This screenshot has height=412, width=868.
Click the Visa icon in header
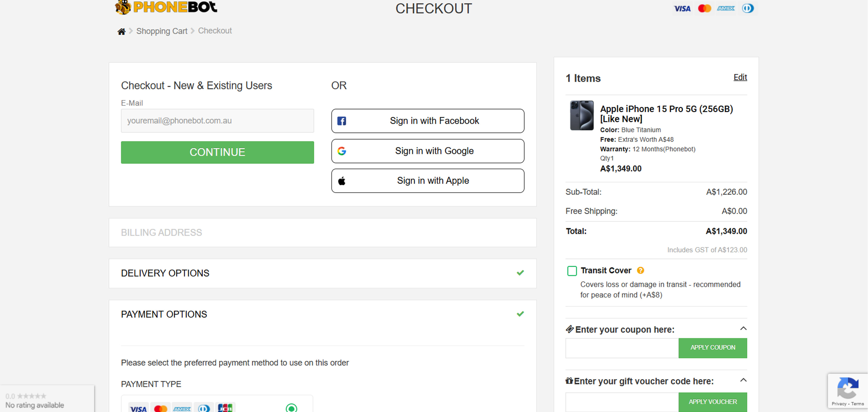682,8
